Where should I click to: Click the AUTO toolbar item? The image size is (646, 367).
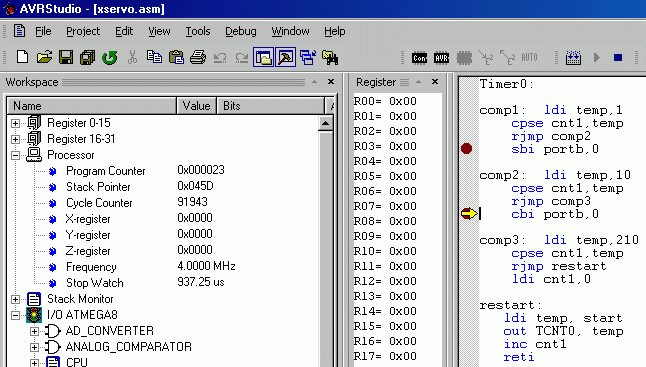point(529,57)
